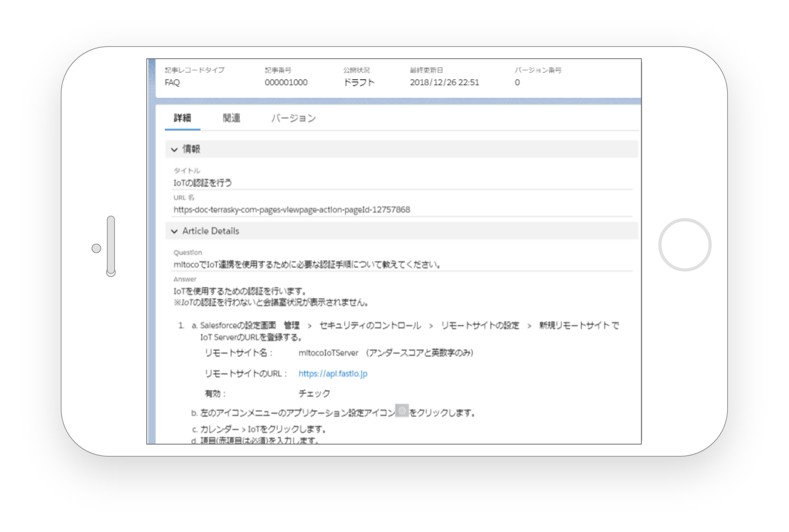Collapse the 情報 section chevron

(174, 149)
